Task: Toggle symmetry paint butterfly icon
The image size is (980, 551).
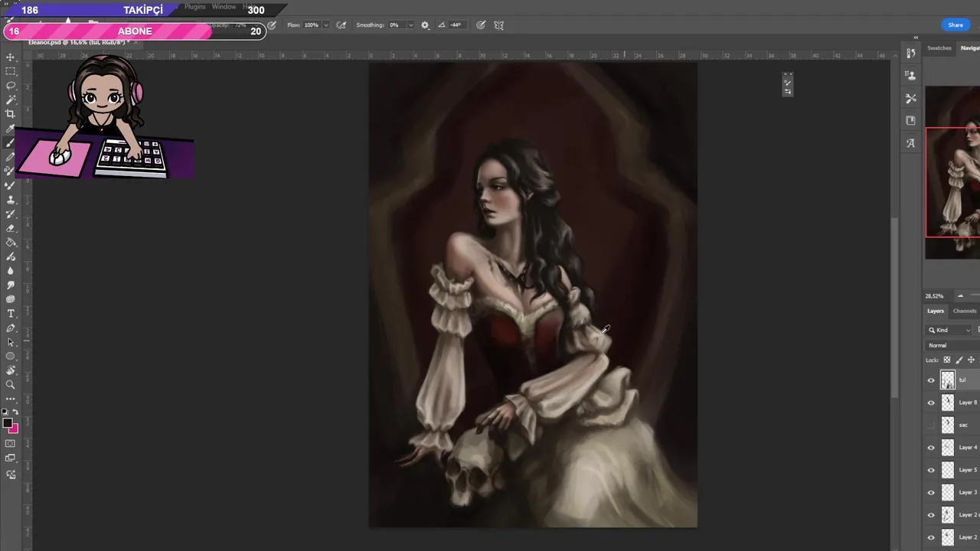Action: point(498,25)
